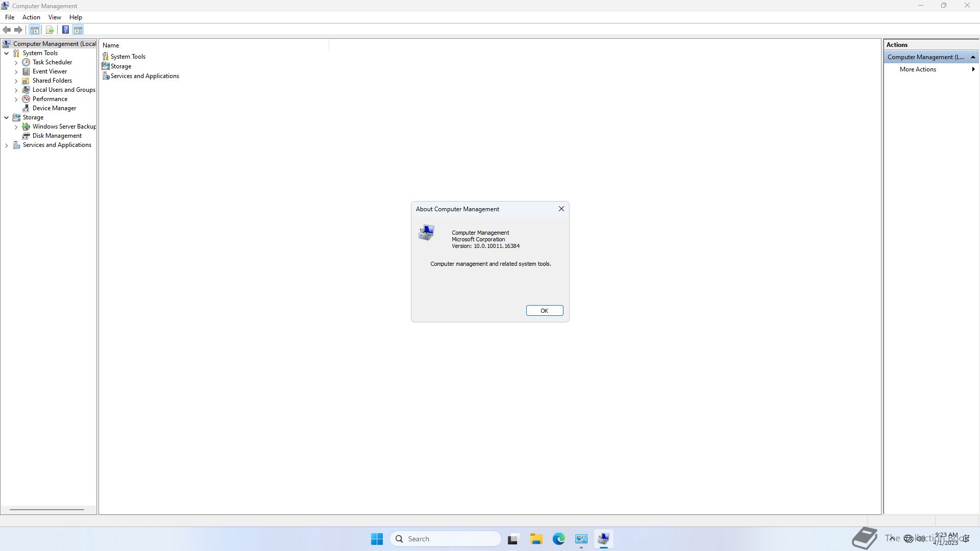Screen dimensions: 980x551
Task: Open the More Actions submenu arrow
Action: pos(973,69)
